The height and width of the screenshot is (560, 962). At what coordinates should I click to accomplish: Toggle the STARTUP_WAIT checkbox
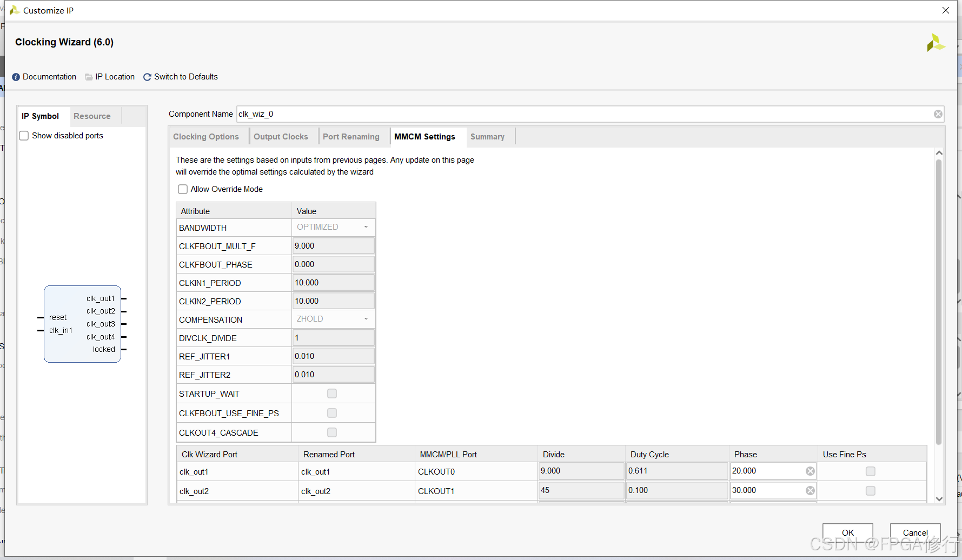(x=332, y=394)
